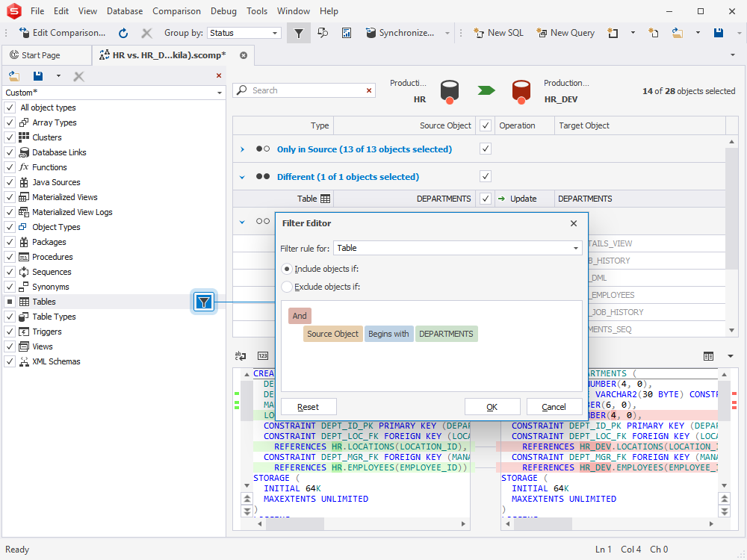Screen dimensions: 747x560
Task: Open the Filter rule for Table dropdown
Action: (x=457, y=248)
